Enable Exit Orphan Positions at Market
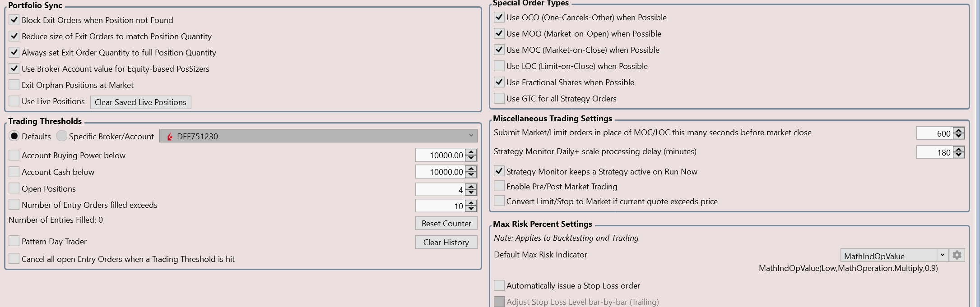This screenshot has height=307, width=980. [14, 85]
